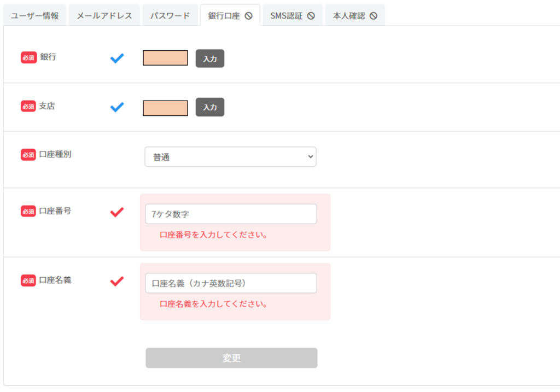The image size is (560, 392).
Task: Click the red checkmark beside 口座番号
Action: click(117, 212)
